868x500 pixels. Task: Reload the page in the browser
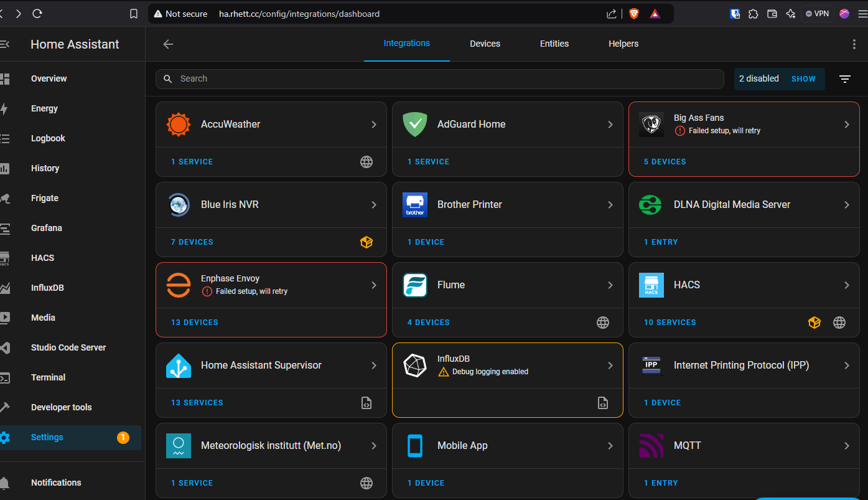[x=37, y=14]
